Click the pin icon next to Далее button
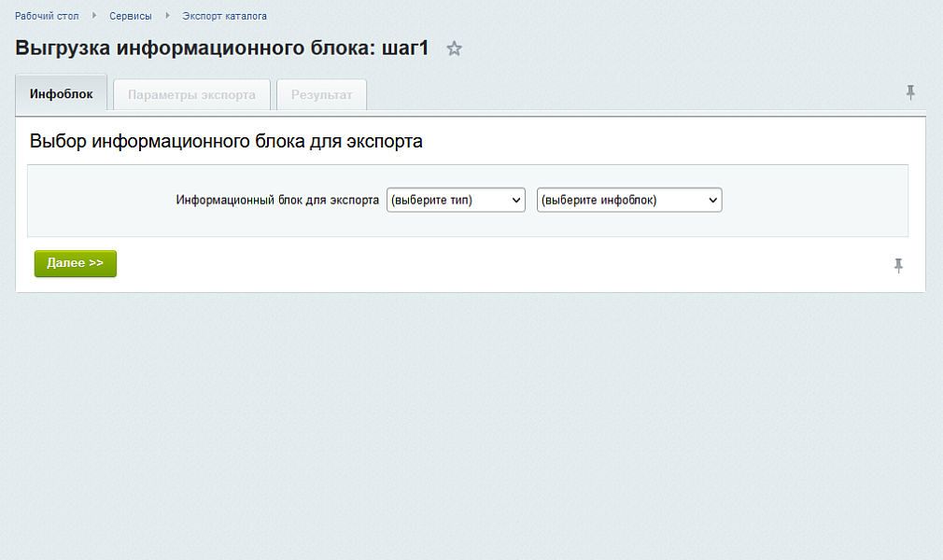This screenshot has height=560, width=943. [898, 264]
